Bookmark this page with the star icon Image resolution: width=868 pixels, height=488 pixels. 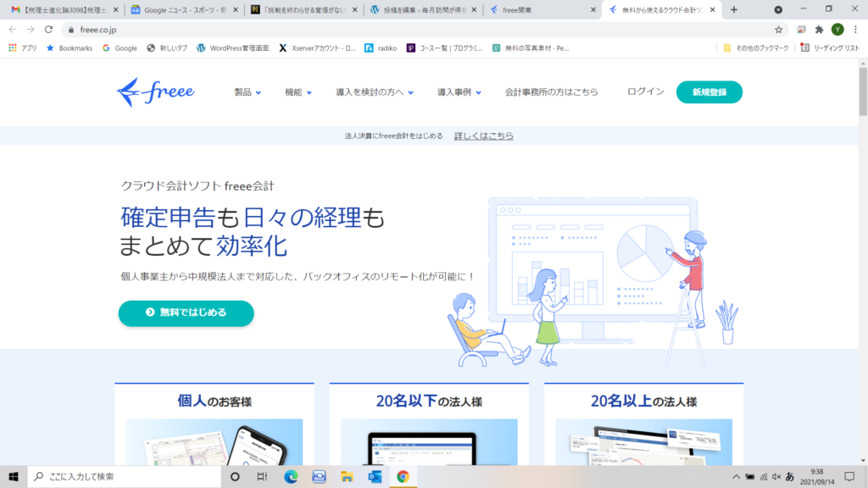point(778,29)
